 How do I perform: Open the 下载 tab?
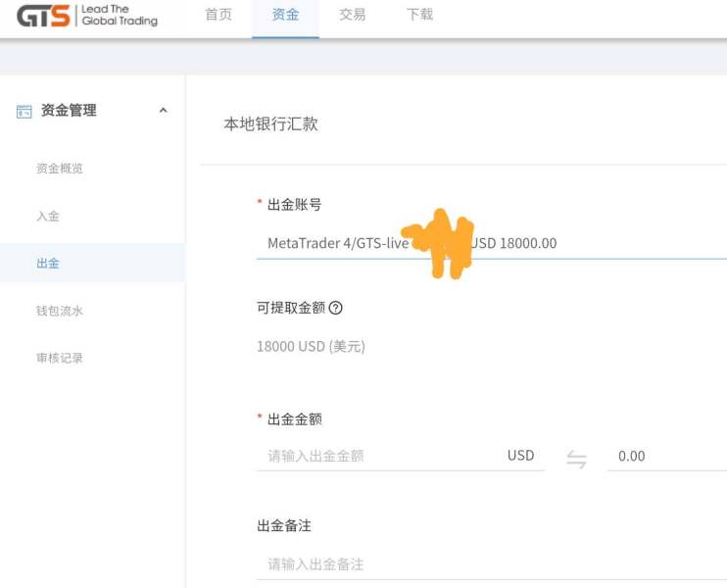point(419,15)
